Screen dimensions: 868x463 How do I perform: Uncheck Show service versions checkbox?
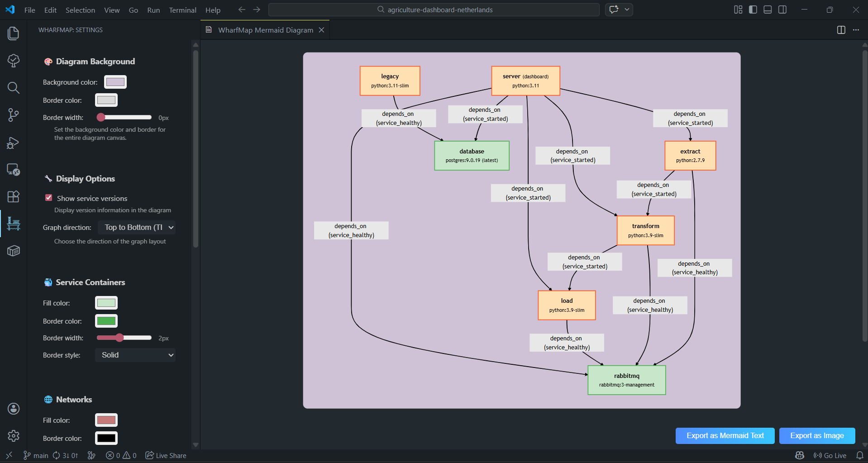click(x=49, y=198)
